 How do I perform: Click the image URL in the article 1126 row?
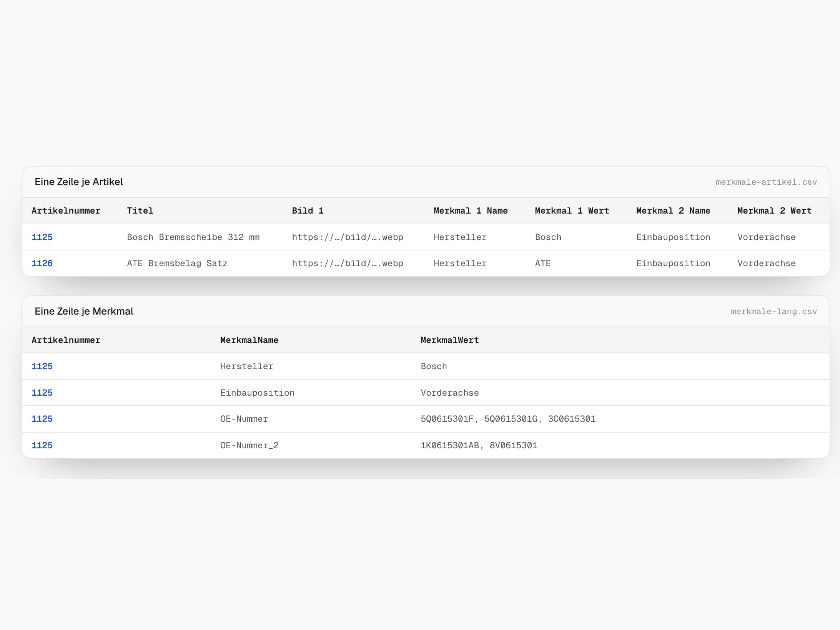pos(348,263)
